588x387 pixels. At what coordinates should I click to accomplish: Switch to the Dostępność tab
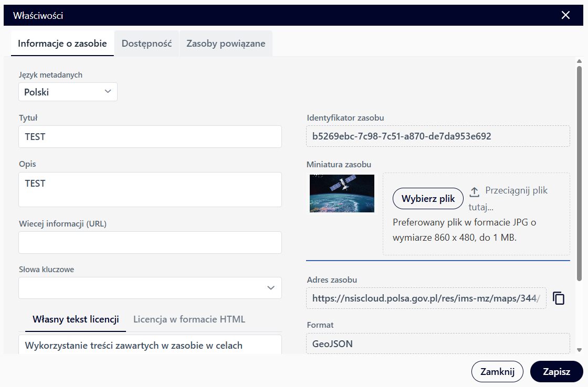pos(146,44)
